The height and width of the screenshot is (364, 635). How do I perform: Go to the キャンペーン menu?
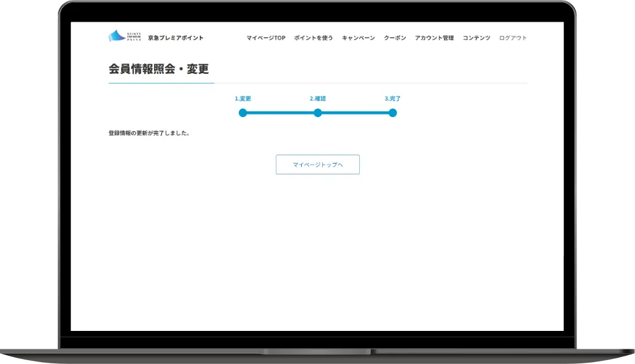[358, 38]
